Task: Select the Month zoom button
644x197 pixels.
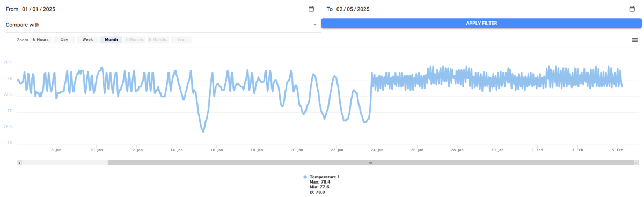Action: [x=111, y=40]
